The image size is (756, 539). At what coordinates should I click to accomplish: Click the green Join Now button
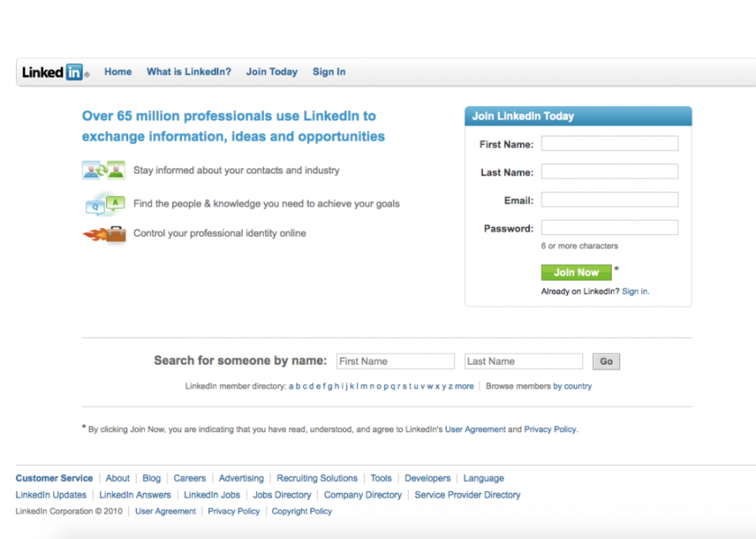[x=576, y=272]
